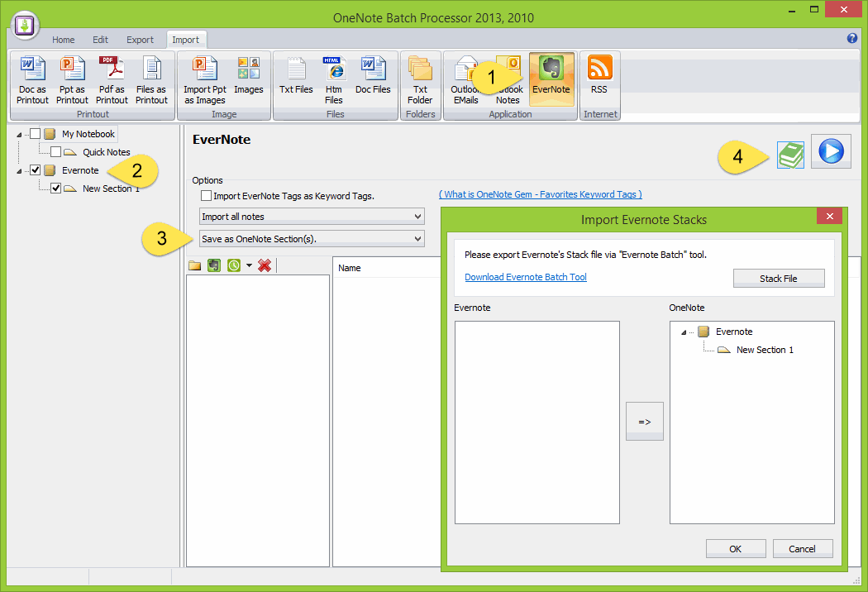Click Txt Folder import icon

(420, 79)
